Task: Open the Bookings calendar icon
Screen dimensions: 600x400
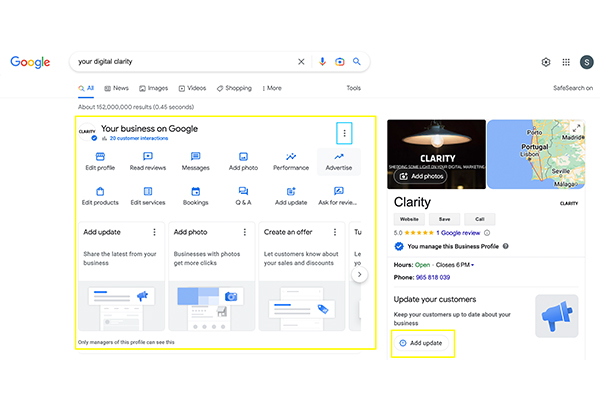Action: 195,190
